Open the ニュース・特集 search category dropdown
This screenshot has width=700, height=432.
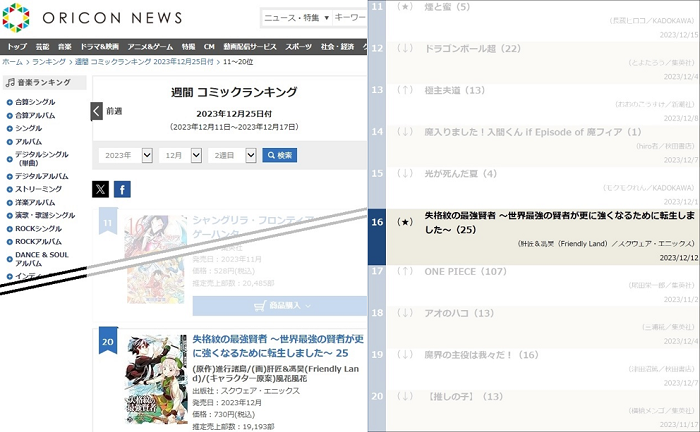pos(296,17)
